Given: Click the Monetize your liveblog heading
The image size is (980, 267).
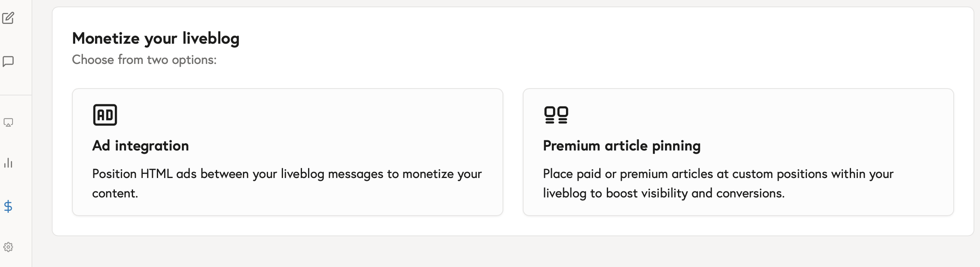Looking at the screenshot, I should tap(156, 38).
